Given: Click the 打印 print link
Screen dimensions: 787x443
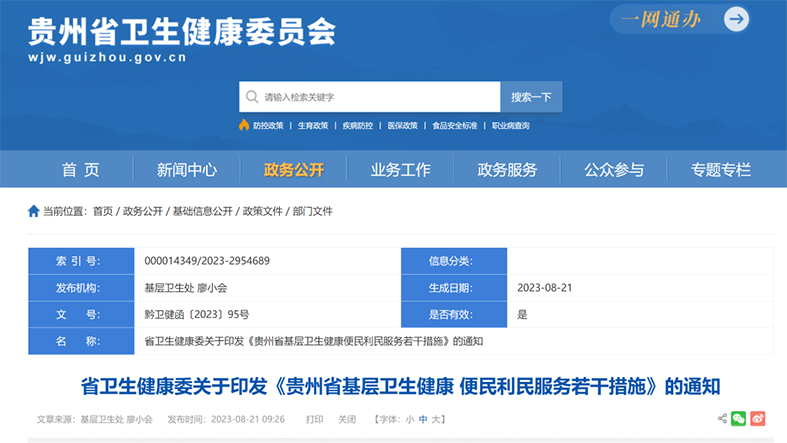Looking at the screenshot, I should pyautogui.click(x=314, y=420).
